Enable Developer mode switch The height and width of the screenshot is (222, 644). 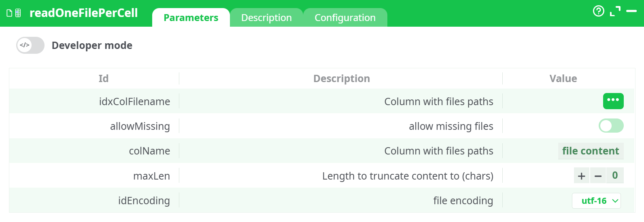[x=30, y=45]
